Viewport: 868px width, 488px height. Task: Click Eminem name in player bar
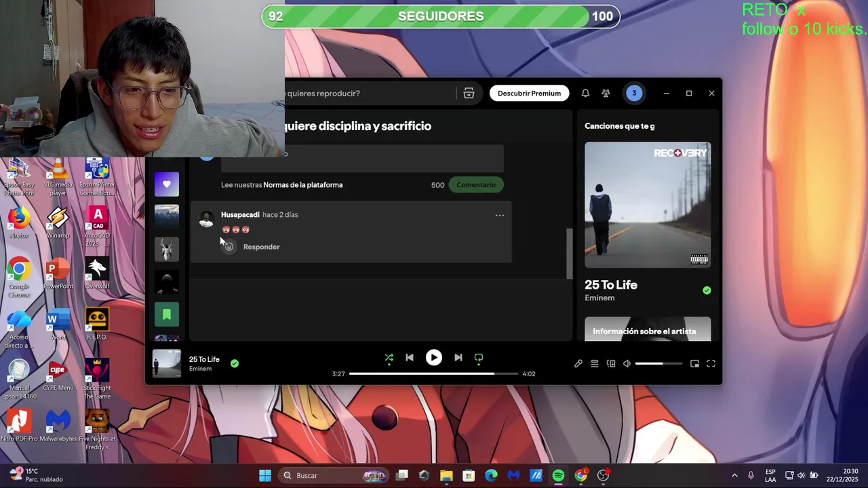tap(200, 369)
